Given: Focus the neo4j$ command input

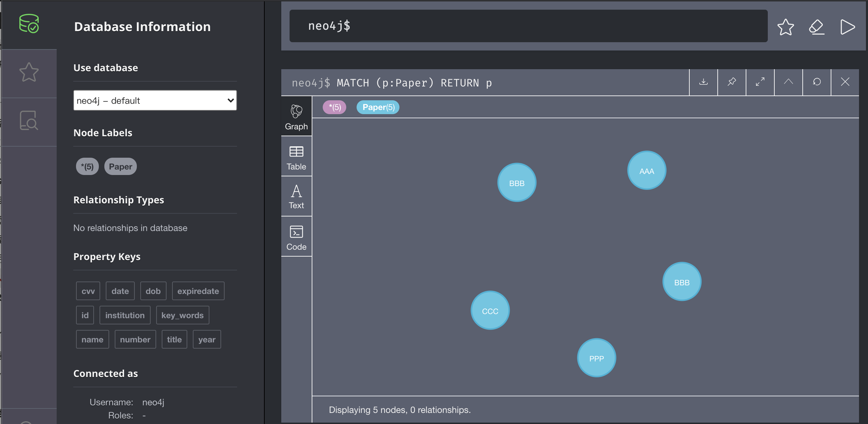Looking at the screenshot, I should [528, 26].
